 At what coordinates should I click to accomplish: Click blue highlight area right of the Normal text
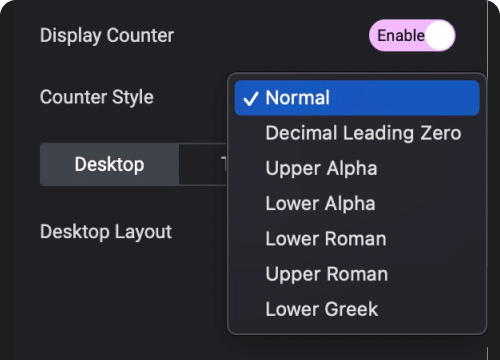[403, 98]
